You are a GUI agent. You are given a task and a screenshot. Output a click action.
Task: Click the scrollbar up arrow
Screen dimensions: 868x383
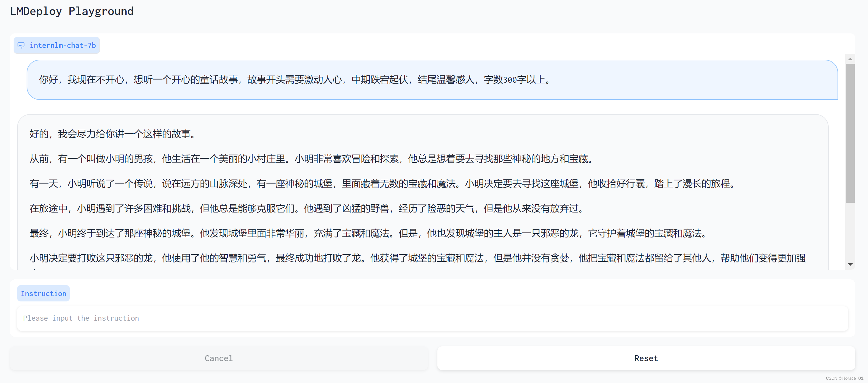(850, 59)
